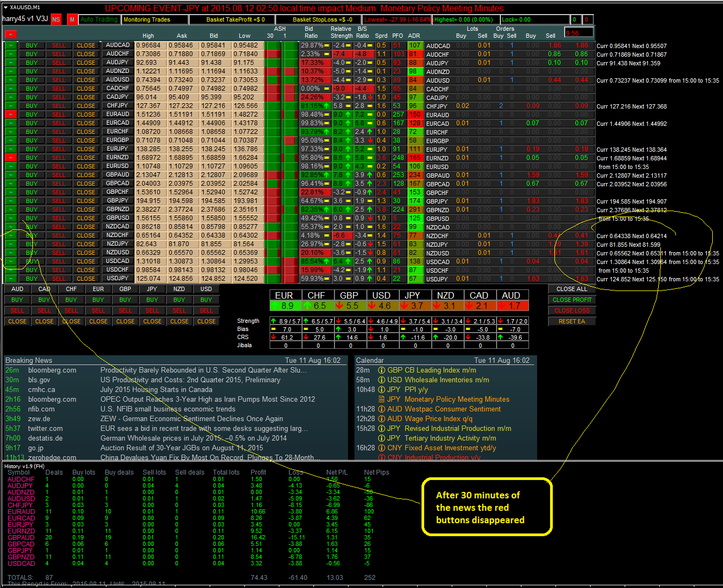Image resolution: width=723 pixels, height=588 pixels.
Task: Click CLOSE on the CHFJPY row
Action: tap(86, 106)
